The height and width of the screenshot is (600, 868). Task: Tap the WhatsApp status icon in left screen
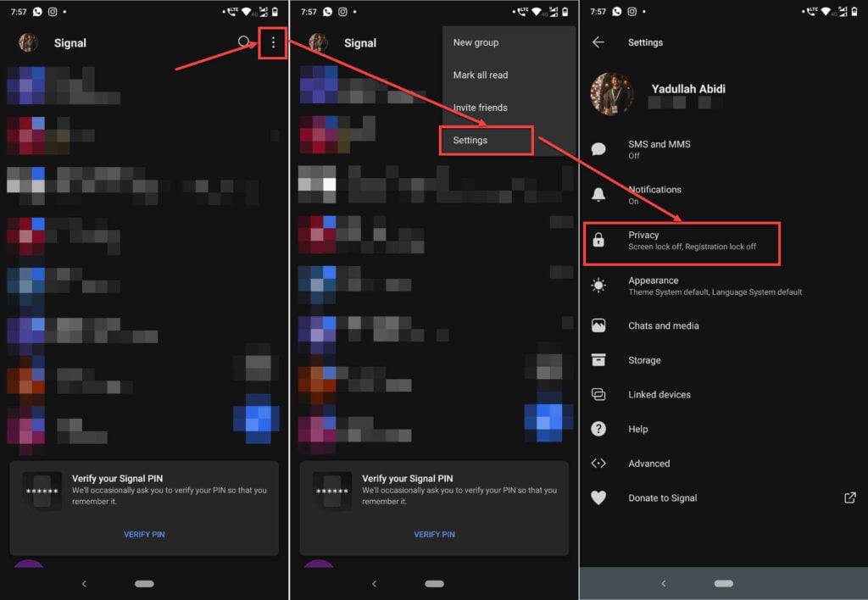(37, 12)
